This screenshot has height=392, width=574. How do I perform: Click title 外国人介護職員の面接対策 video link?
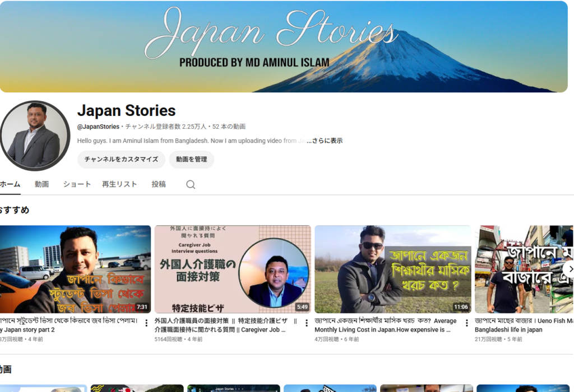click(225, 325)
